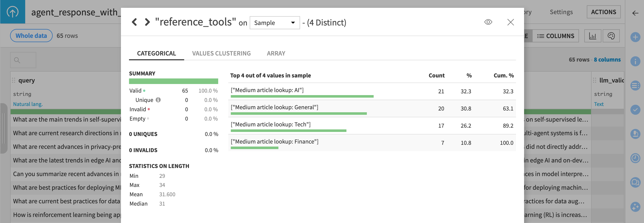The height and width of the screenshot is (223, 644).
Task: Click the list lines icon in right sidebar
Action: (635, 86)
